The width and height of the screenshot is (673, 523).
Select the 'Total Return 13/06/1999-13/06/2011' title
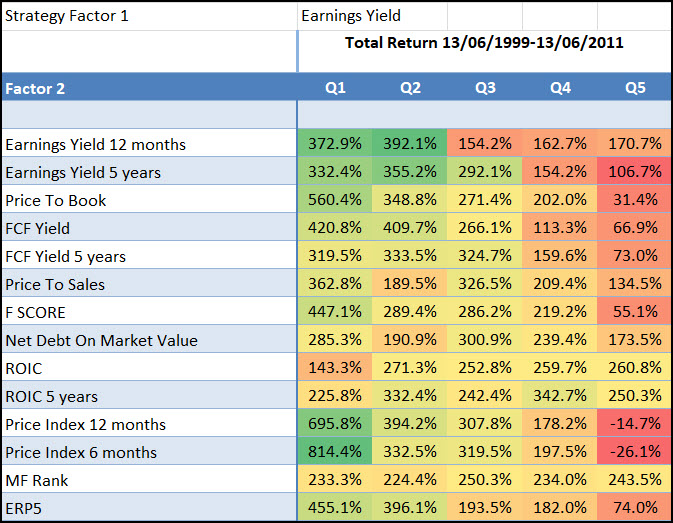[x=484, y=43]
